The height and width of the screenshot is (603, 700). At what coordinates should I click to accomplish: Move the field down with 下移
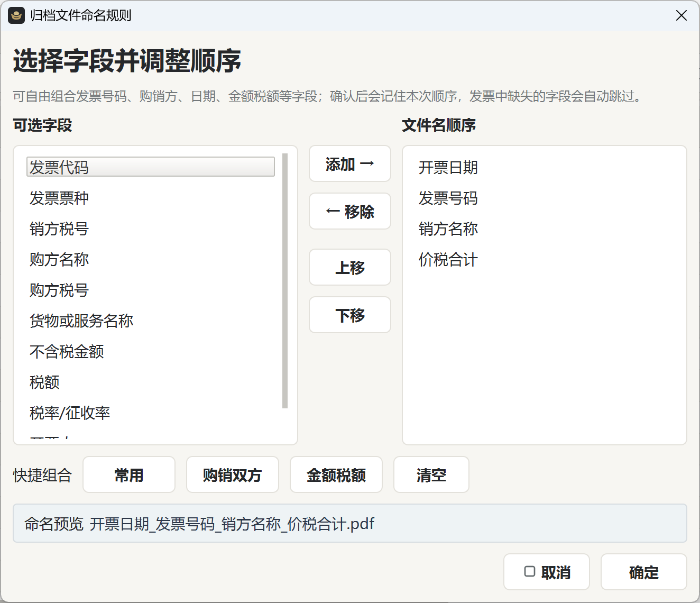pyautogui.click(x=350, y=315)
